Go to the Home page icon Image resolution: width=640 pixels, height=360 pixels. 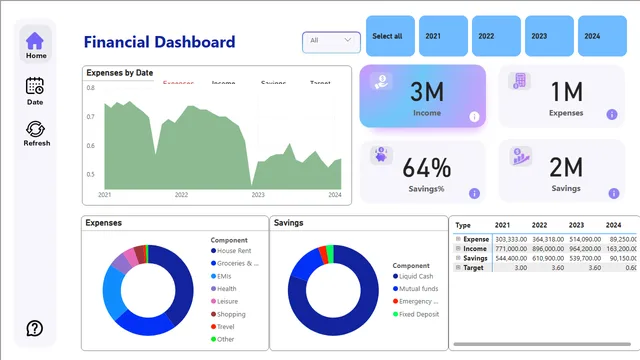(x=35, y=41)
